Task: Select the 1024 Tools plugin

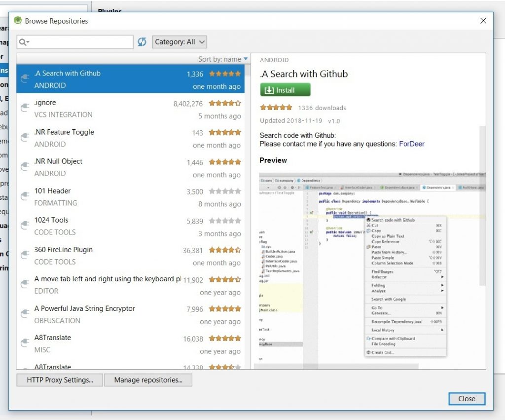Action: click(130, 226)
